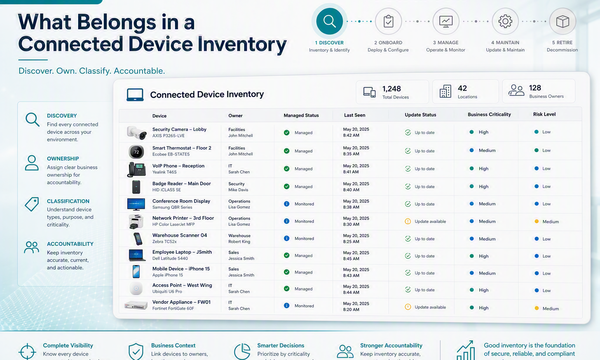Image resolution: width=600 pixels, height=360 pixels.
Task: Select the Access Point – West Wing name
Action: pyautogui.click(x=182, y=285)
